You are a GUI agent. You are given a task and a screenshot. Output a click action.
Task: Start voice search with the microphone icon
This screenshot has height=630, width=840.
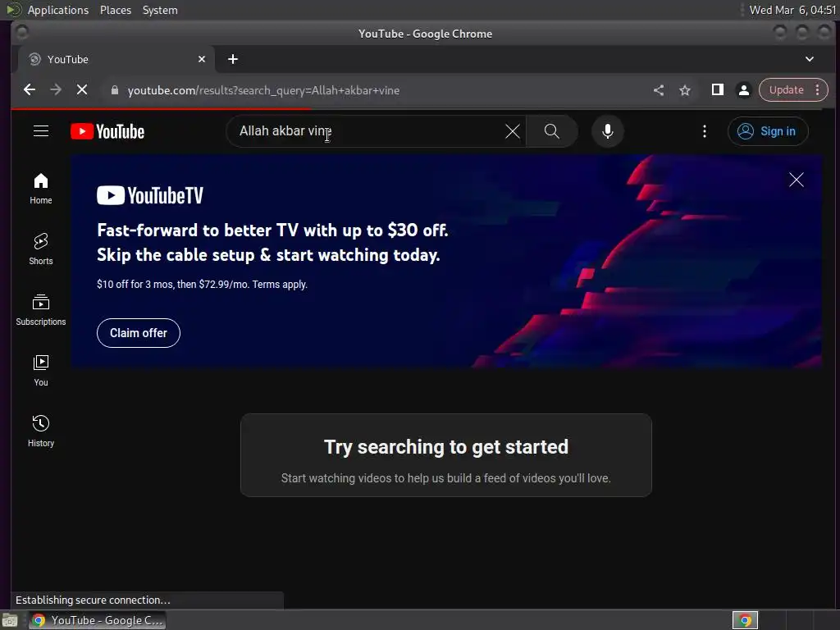click(608, 131)
